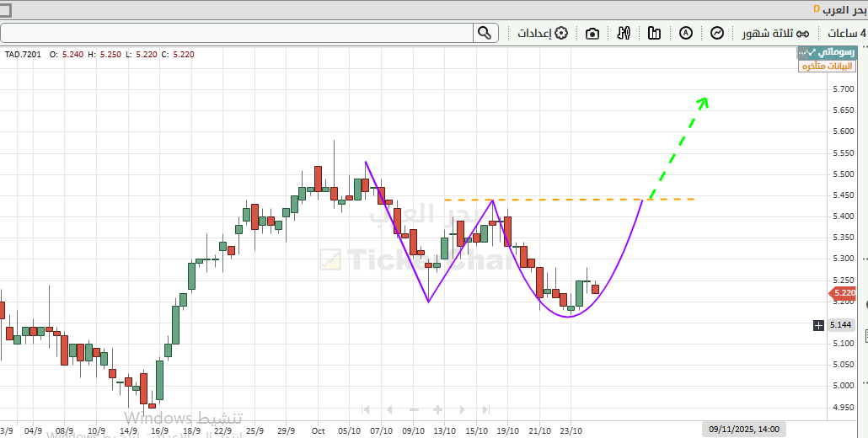The height and width of the screenshot is (438, 868).
Task: Click inside the symbol search input field
Action: [236, 33]
